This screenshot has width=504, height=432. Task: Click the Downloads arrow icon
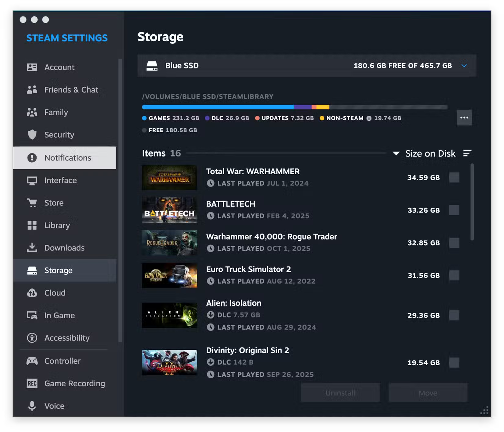(x=32, y=248)
